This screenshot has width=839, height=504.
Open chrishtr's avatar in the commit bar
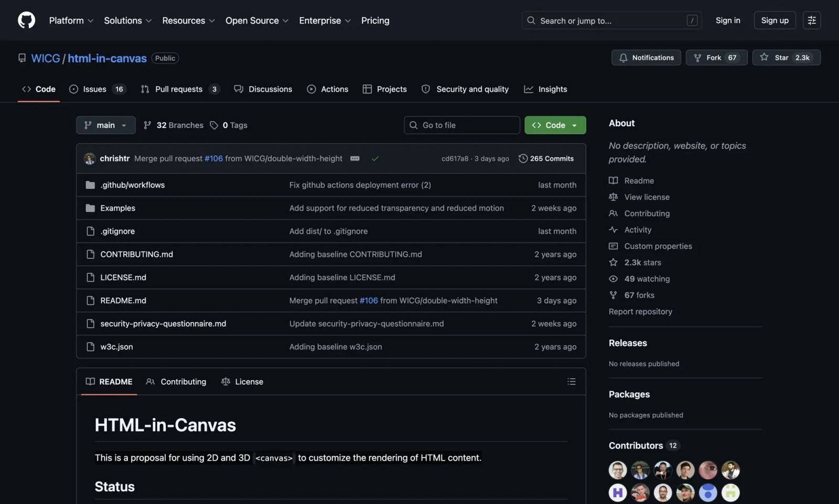90,158
